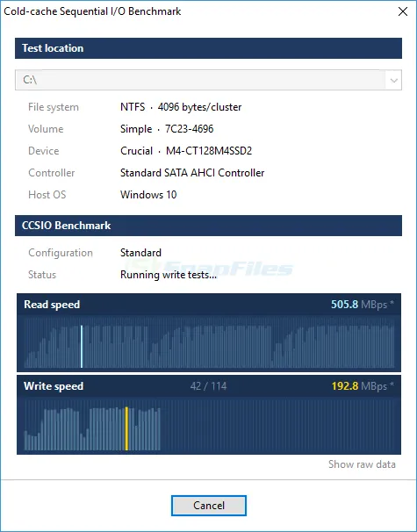The width and height of the screenshot is (417, 532).
Task: Close the benchmark dialog window
Action: [x=403, y=11]
